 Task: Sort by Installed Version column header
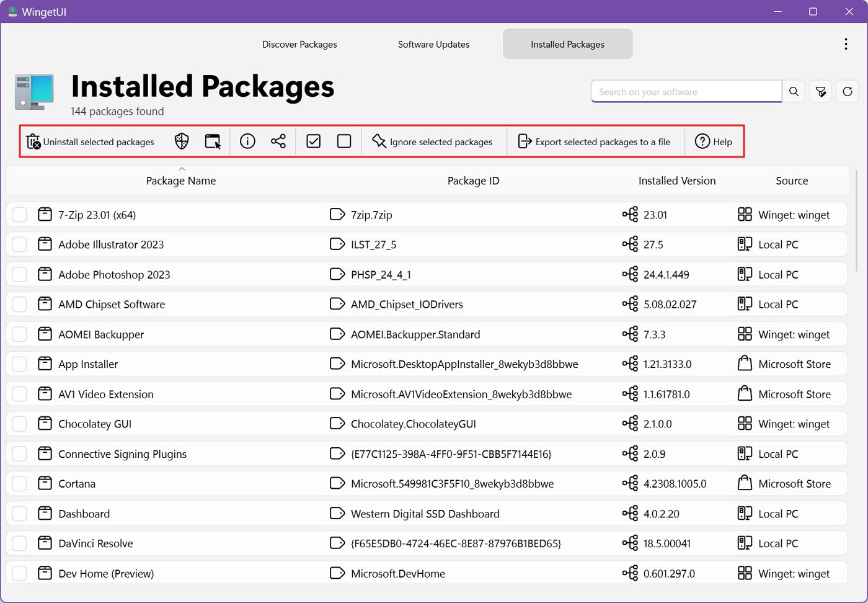677,181
